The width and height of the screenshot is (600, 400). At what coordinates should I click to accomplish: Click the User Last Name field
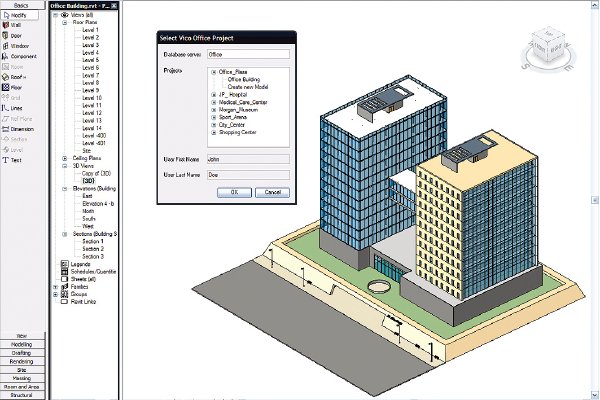coord(248,175)
